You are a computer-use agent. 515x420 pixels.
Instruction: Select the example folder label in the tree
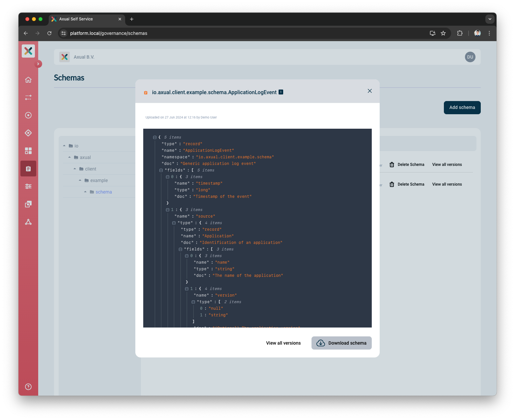(x=99, y=180)
